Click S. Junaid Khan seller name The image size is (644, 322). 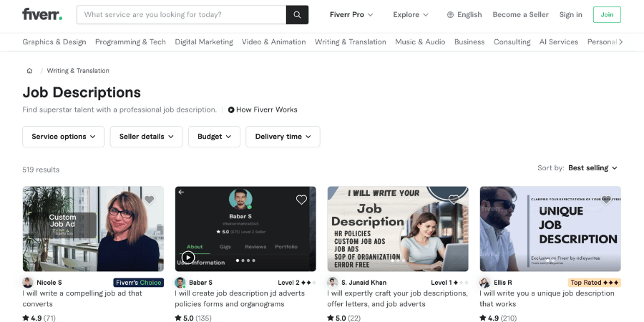364,283
